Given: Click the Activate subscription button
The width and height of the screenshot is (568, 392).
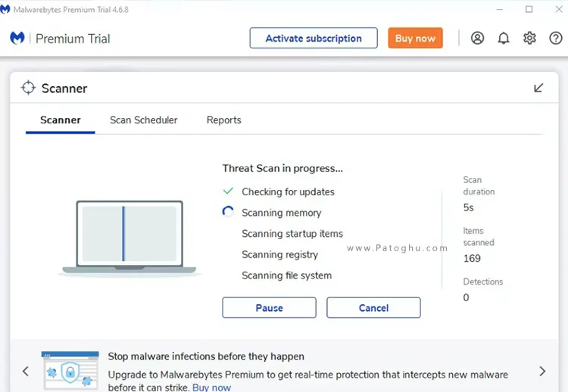Looking at the screenshot, I should tap(314, 38).
